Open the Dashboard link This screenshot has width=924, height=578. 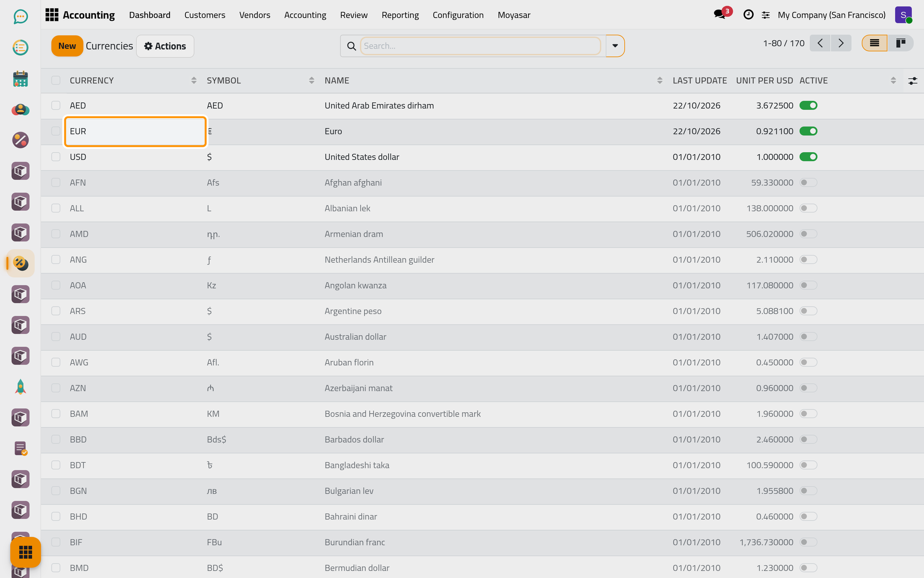(150, 15)
